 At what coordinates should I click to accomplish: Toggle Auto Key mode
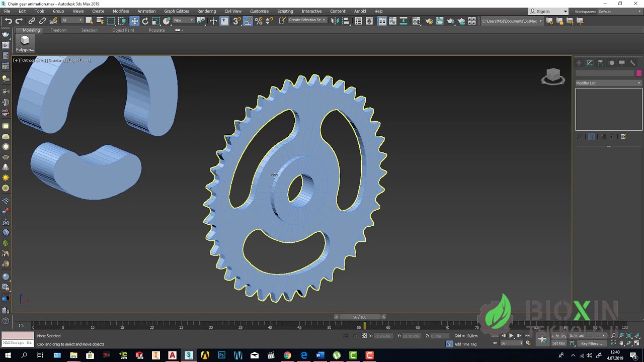pos(558,336)
